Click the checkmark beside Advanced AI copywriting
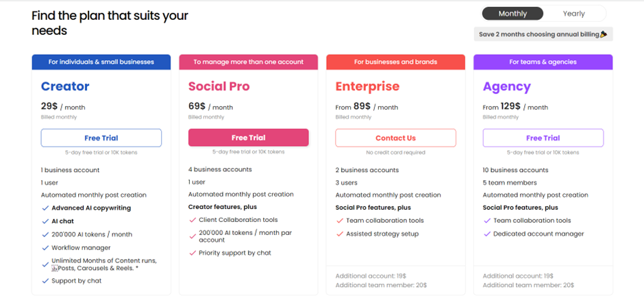This screenshot has width=644, height=307. [45, 208]
